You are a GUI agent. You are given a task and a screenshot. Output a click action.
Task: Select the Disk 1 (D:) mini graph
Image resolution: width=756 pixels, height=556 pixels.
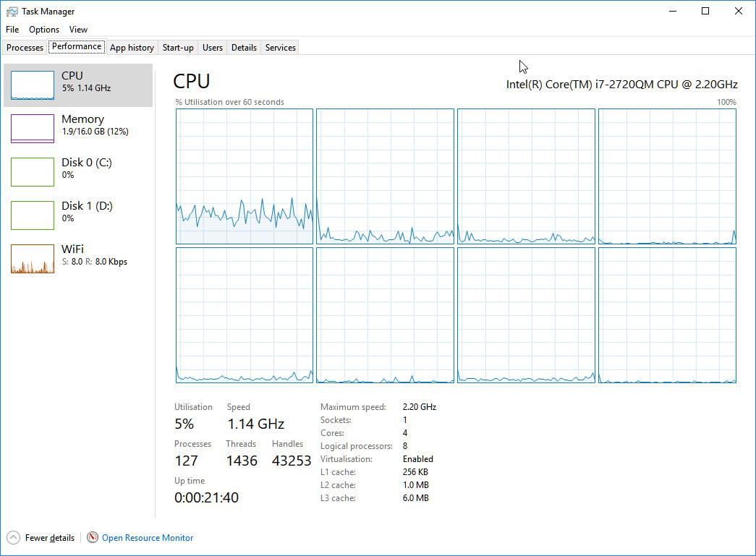(x=33, y=215)
